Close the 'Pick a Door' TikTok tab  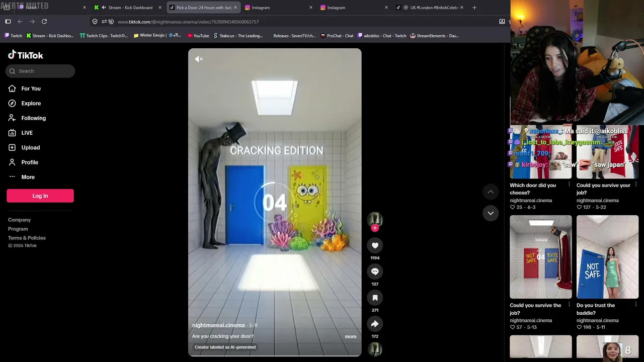[x=235, y=8]
